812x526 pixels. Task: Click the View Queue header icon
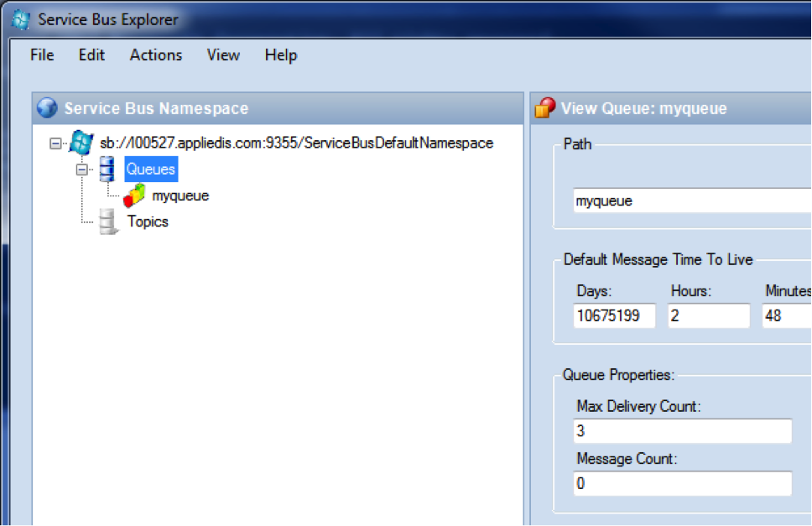click(545, 108)
